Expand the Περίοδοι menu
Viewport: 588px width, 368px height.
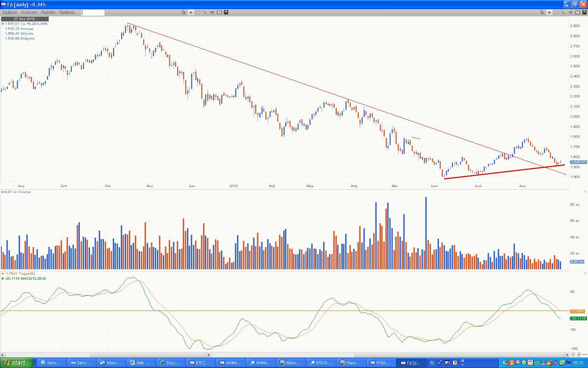pyautogui.click(x=48, y=12)
